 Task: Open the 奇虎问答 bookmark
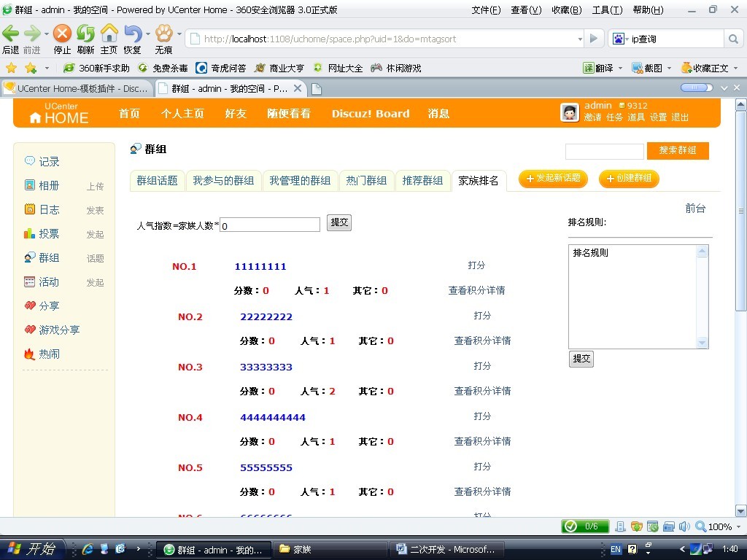(x=221, y=68)
